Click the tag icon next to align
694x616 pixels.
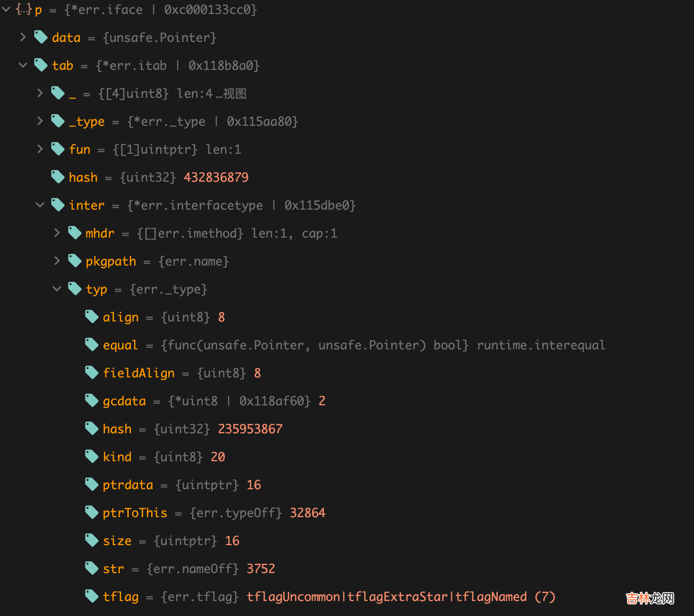(x=92, y=316)
